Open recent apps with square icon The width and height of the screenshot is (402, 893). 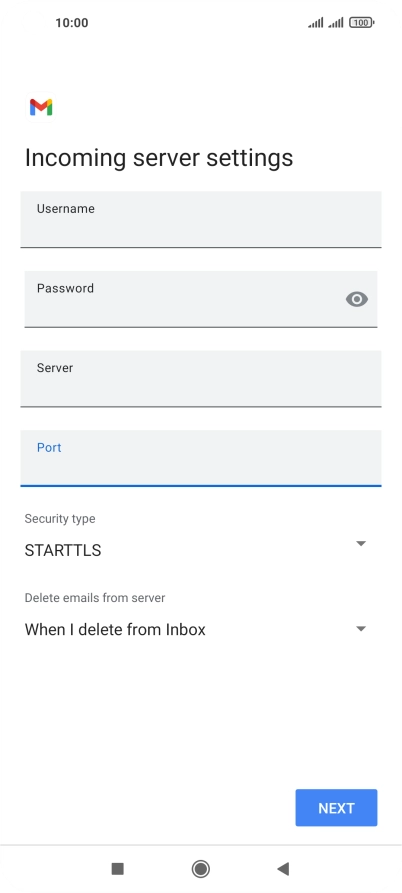click(117, 869)
